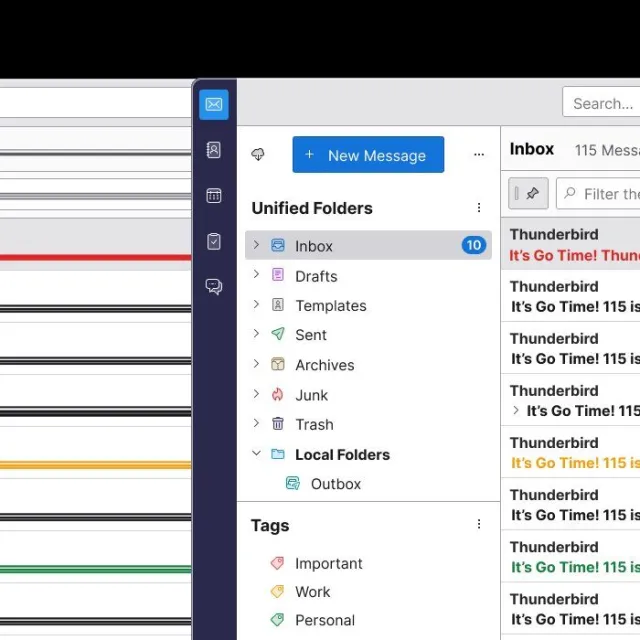Click the Tags heading
Image resolution: width=640 pixels, height=640 pixels.
pyautogui.click(x=270, y=526)
